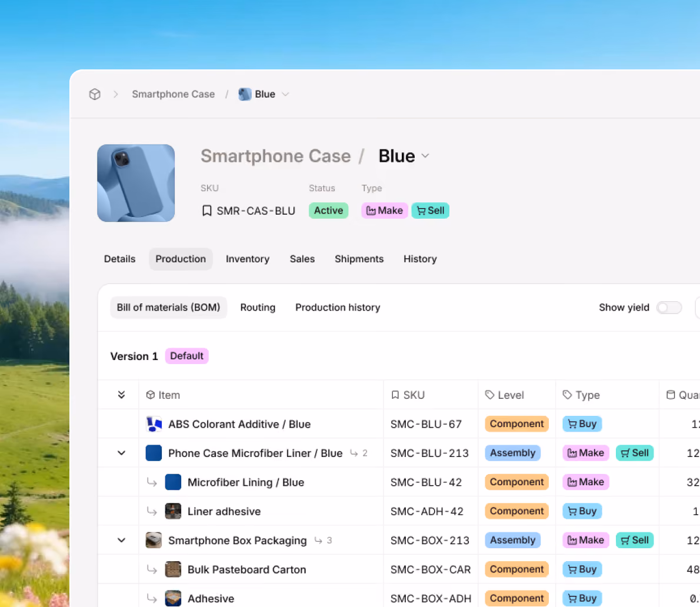Click Sell badge on Smartphone Box Packaging row
This screenshot has width=700, height=607.
pos(635,540)
